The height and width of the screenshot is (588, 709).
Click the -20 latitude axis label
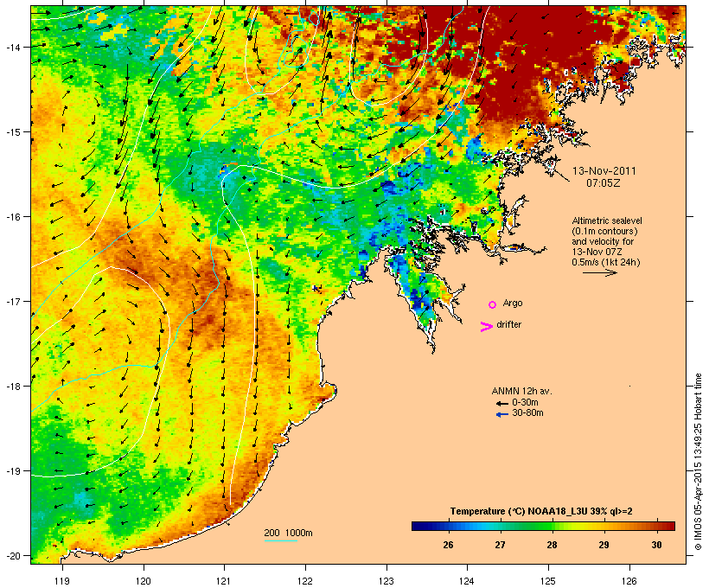12,555
